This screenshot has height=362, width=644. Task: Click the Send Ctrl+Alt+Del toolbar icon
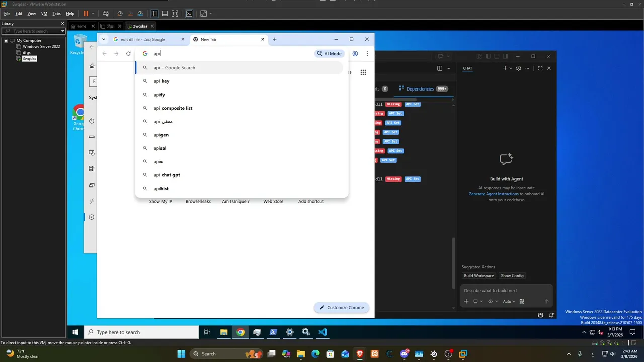(106, 14)
